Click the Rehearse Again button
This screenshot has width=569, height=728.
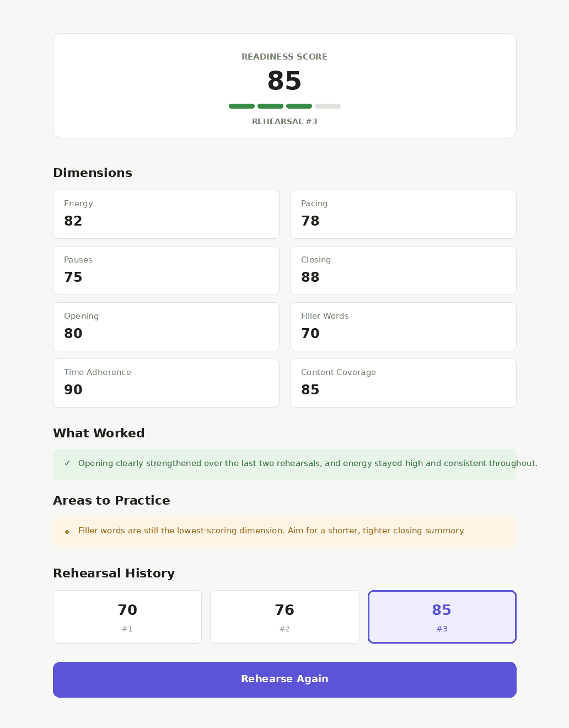pos(284,679)
